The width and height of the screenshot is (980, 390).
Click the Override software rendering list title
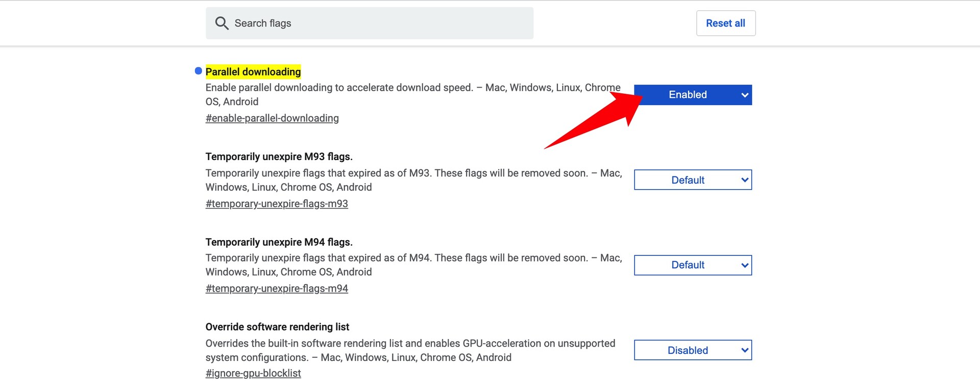pos(277,327)
